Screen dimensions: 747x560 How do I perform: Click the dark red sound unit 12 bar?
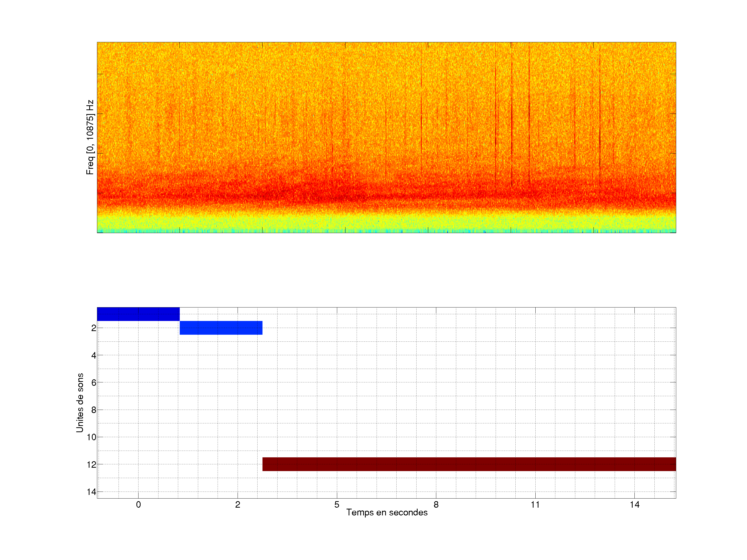point(469,464)
